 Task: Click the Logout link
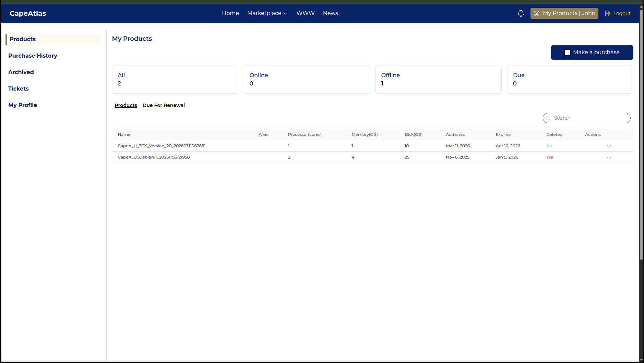(618, 13)
